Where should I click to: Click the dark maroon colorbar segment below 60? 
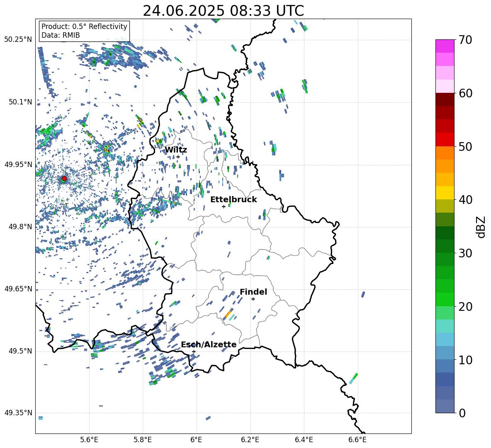coord(445,99)
